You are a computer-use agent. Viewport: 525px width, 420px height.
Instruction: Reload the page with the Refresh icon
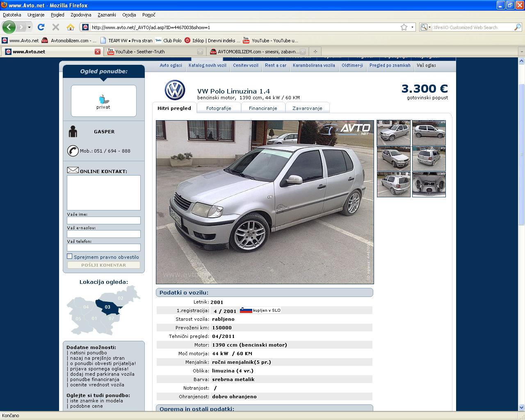click(x=41, y=27)
